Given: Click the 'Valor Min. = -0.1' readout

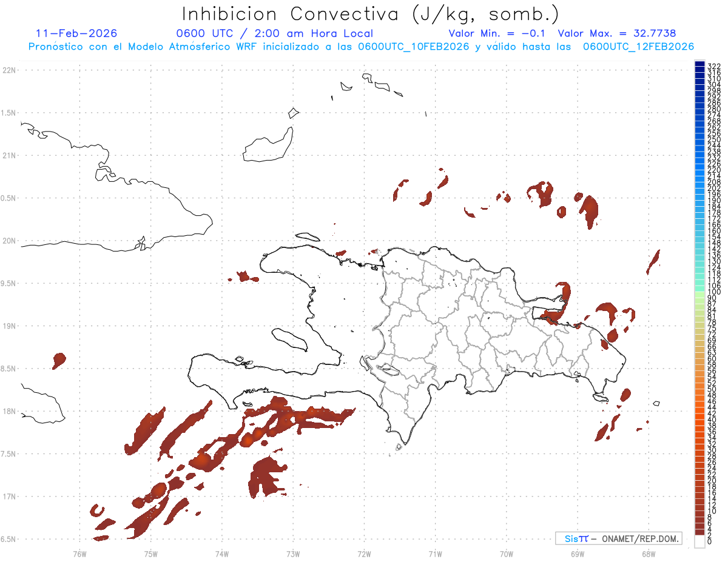Looking at the screenshot, I should point(498,33).
